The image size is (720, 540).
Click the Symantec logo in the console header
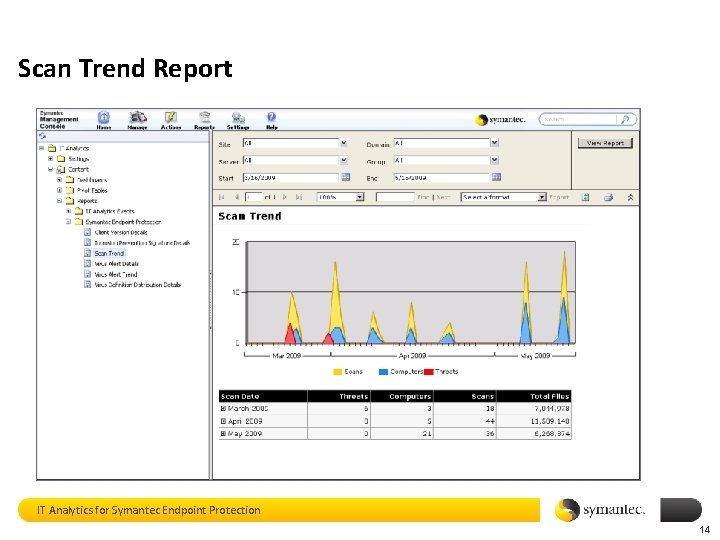[x=501, y=120]
